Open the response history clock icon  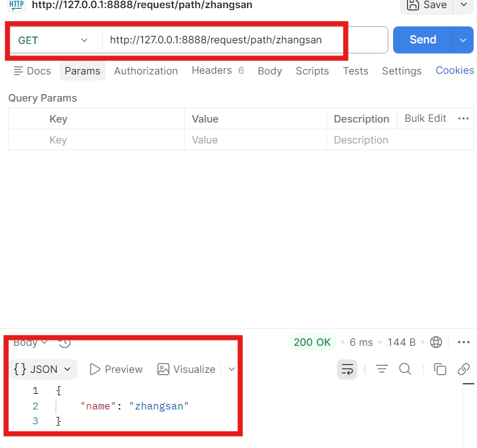click(64, 342)
